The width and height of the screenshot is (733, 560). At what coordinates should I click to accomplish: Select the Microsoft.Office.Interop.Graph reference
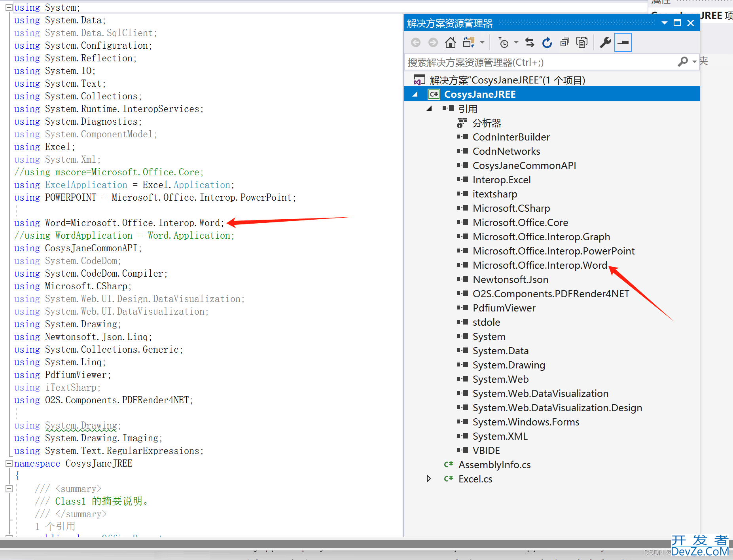pyautogui.click(x=541, y=237)
